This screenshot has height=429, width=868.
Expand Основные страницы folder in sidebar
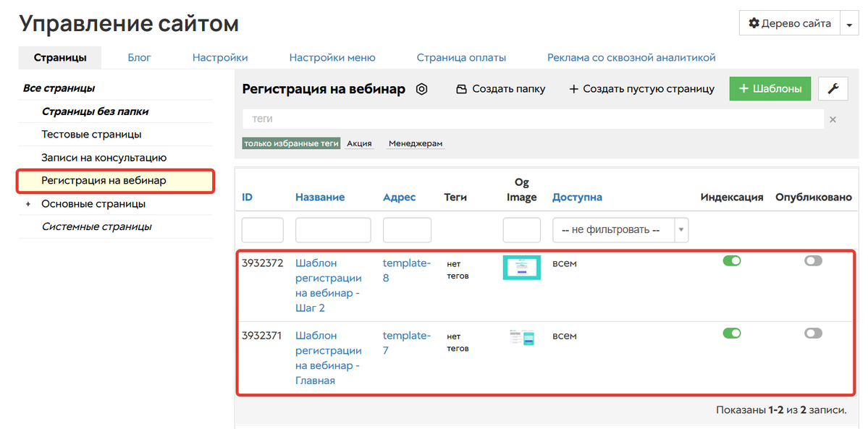click(28, 204)
